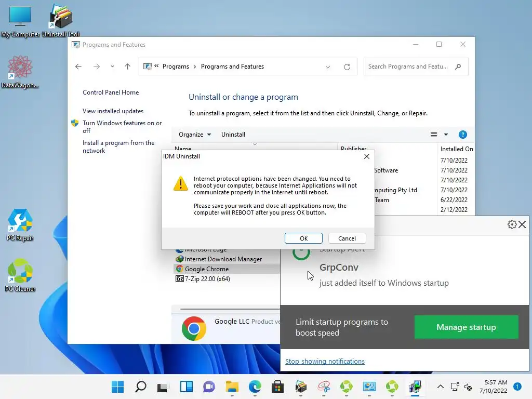This screenshot has width=532, height=399.
Task: Open File Explorer from taskbar
Action: point(232,387)
